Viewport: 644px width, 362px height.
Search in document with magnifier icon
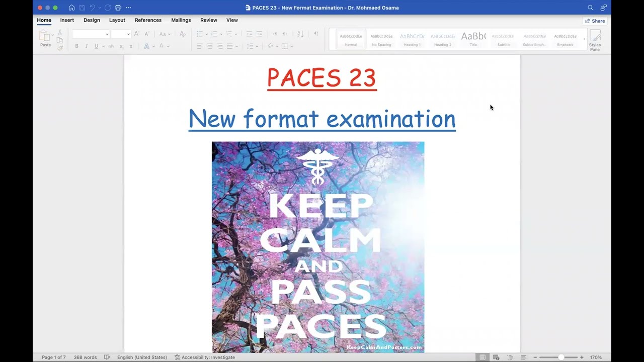tap(591, 8)
